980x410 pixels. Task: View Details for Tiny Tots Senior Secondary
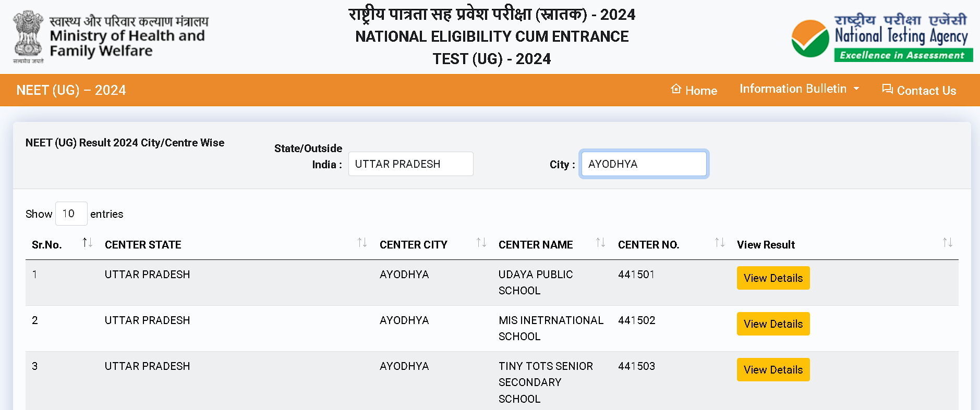click(x=773, y=370)
